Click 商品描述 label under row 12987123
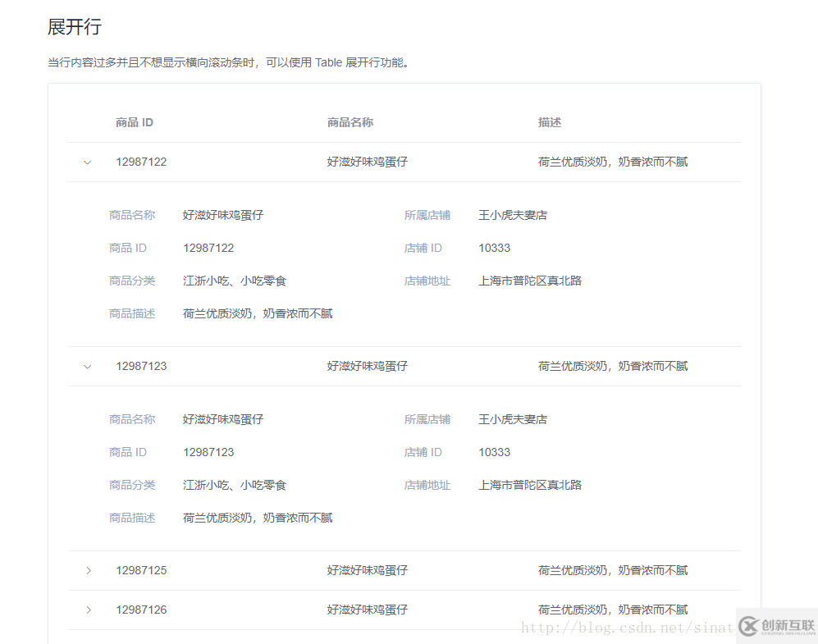This screenshot has height=644, width=818. (x=132, y=518)
